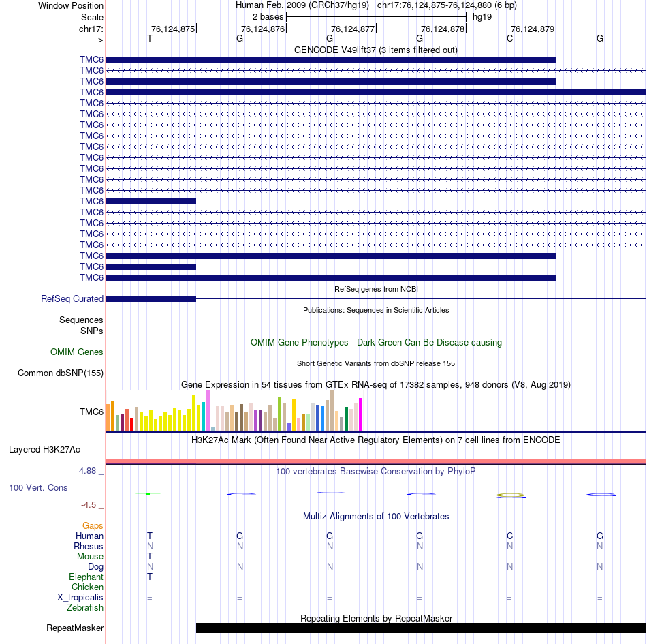Click base T in the ---> sequence row
This screenshot has width=647, height=644.
coord(150,38)
